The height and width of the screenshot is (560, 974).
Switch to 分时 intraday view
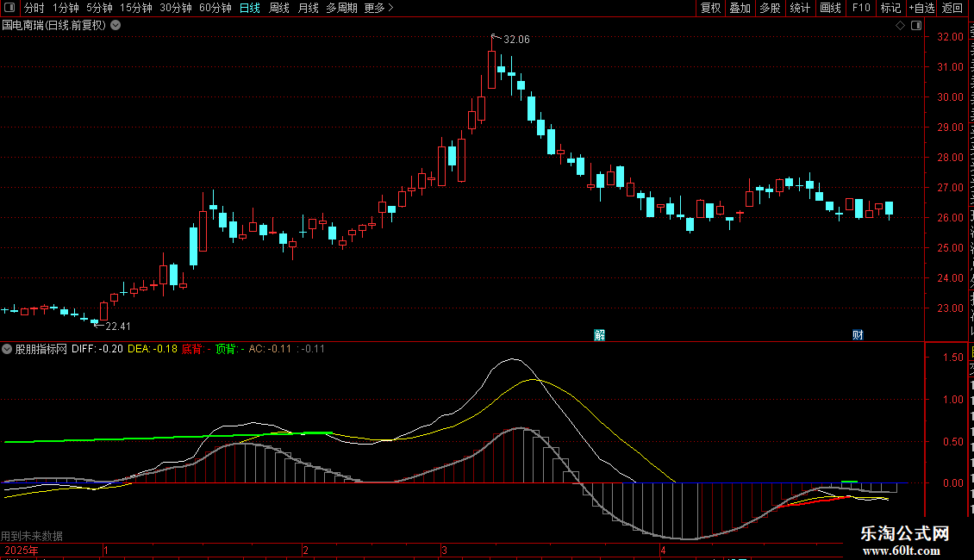click(34, 8)
